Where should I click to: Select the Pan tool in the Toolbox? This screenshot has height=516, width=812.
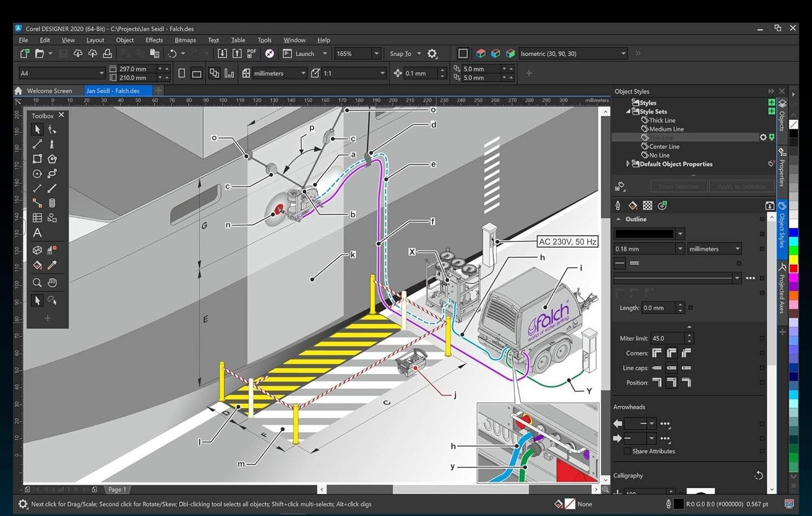[x=53, y=282]
